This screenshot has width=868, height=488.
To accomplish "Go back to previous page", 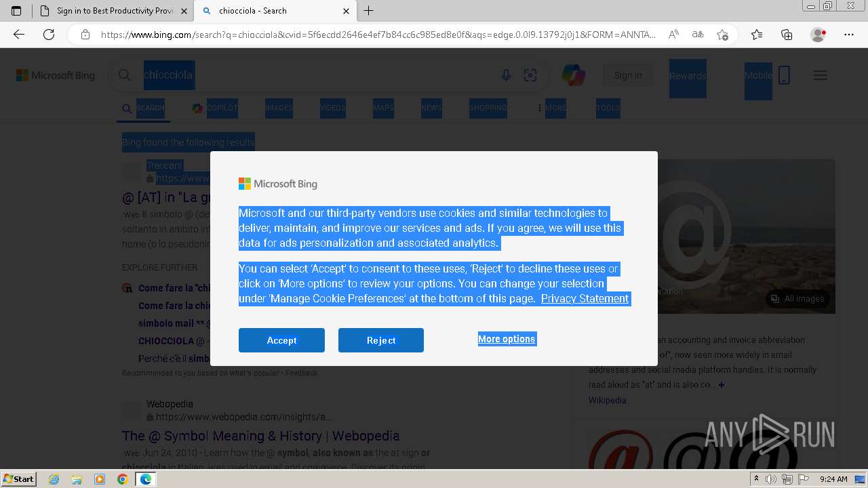I will coord(19,35).
